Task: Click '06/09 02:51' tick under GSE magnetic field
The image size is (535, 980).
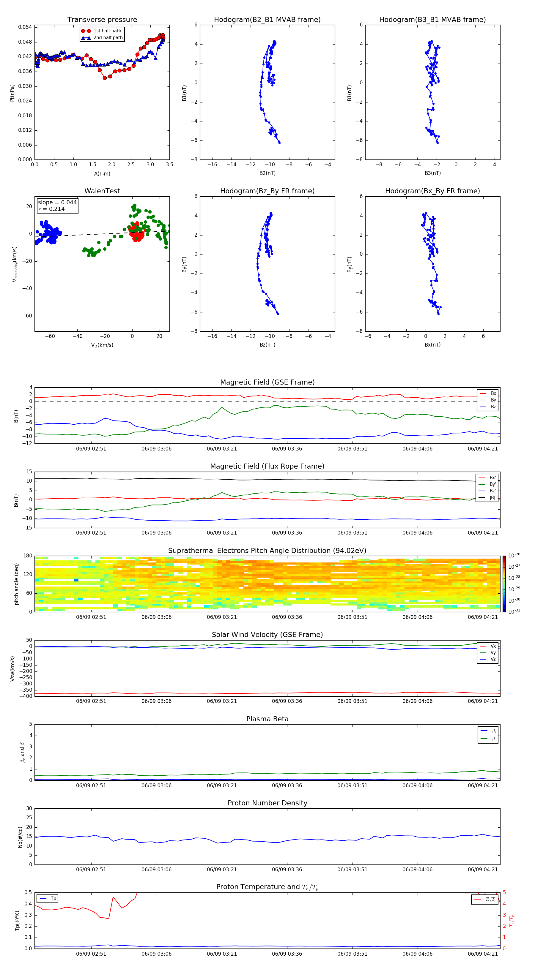Action: (91, 449)
